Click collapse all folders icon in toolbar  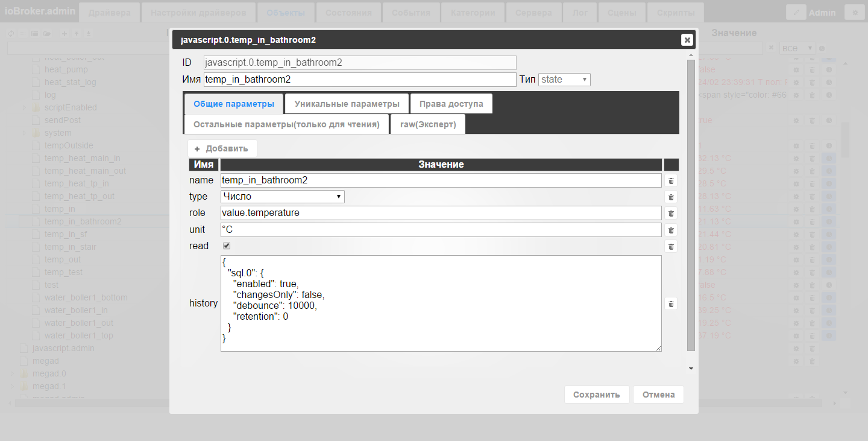pyautogui.click(x=35, y=33)
